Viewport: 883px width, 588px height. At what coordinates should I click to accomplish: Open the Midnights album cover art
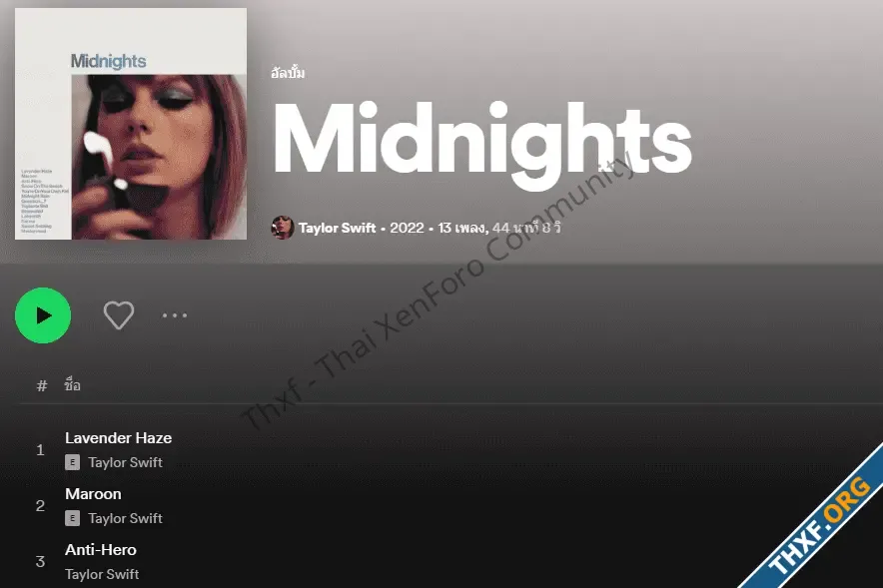tap(131, 124)
